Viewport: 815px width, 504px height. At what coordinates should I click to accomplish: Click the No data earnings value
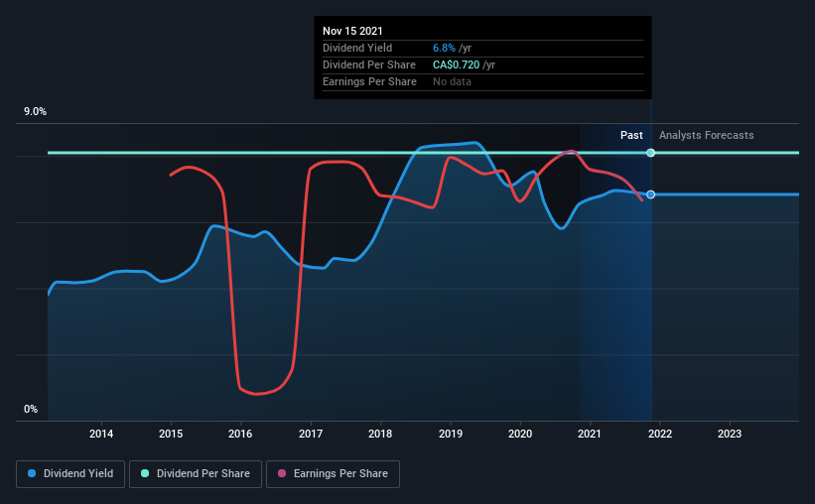453,81
